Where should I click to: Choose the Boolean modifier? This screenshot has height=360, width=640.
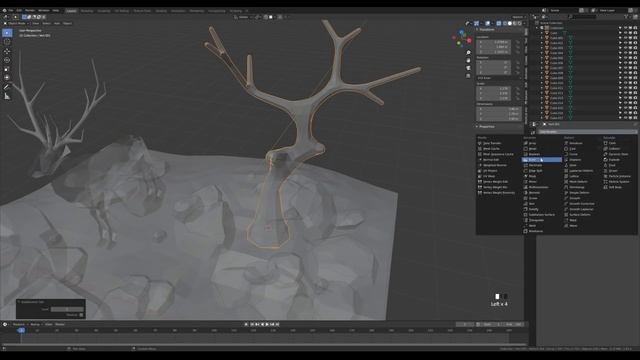point(534,154)
